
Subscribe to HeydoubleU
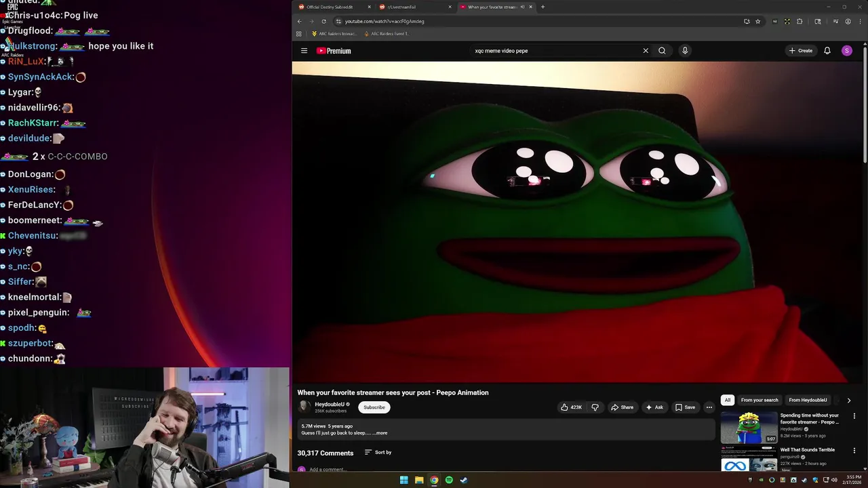(374, 407)
